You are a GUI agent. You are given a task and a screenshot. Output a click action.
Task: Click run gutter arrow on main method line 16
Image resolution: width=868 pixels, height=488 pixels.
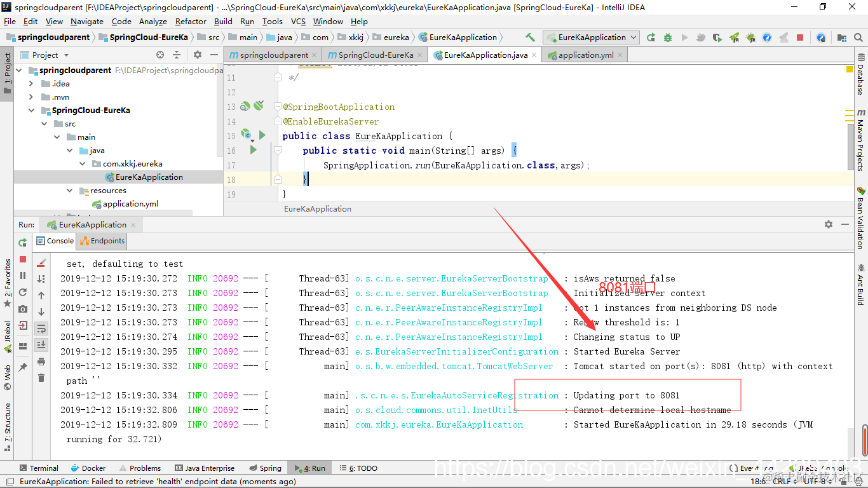coord(253,150)
